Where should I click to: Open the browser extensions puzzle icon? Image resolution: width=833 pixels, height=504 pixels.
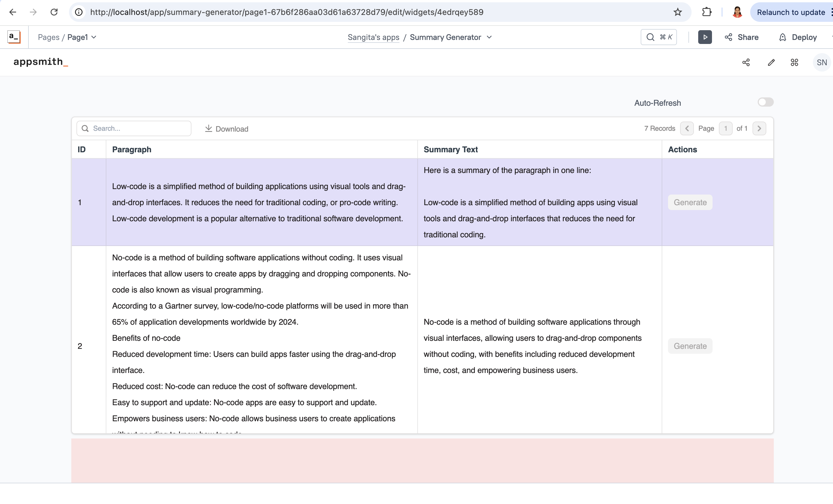coord(707,12)
